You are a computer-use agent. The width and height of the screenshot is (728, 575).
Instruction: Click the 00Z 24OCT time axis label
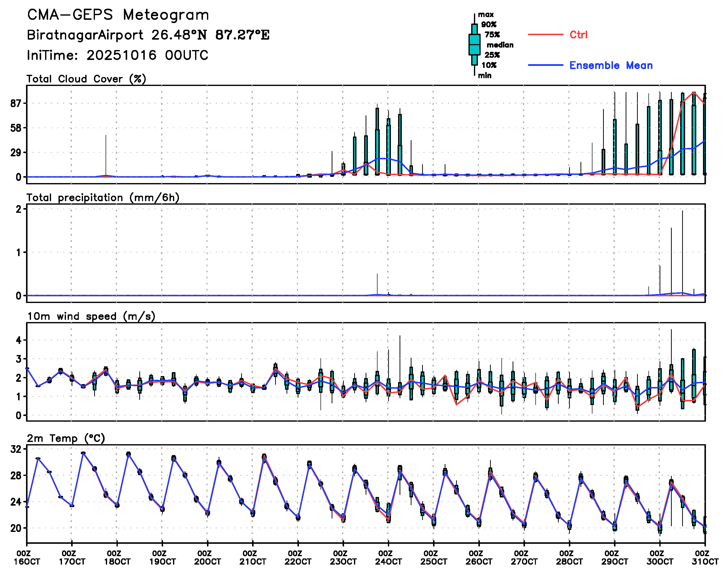coord(388,557)
